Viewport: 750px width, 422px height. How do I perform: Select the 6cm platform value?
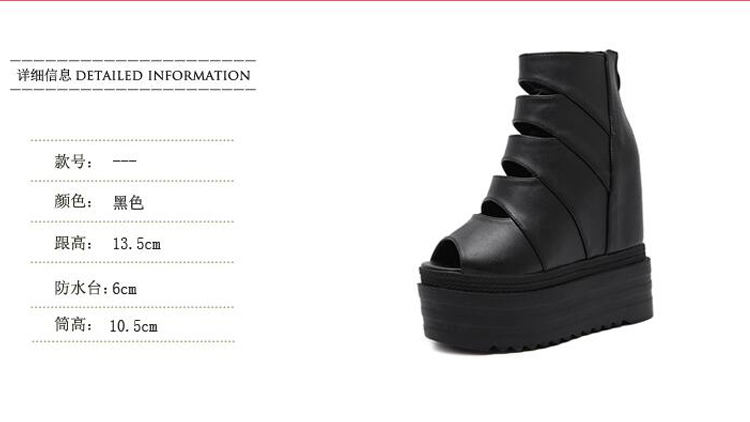[x=124, y=289]
